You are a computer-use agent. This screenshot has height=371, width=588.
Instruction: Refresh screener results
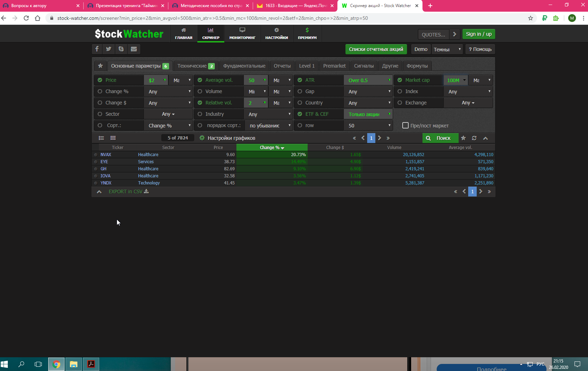(x=474, y=138)
